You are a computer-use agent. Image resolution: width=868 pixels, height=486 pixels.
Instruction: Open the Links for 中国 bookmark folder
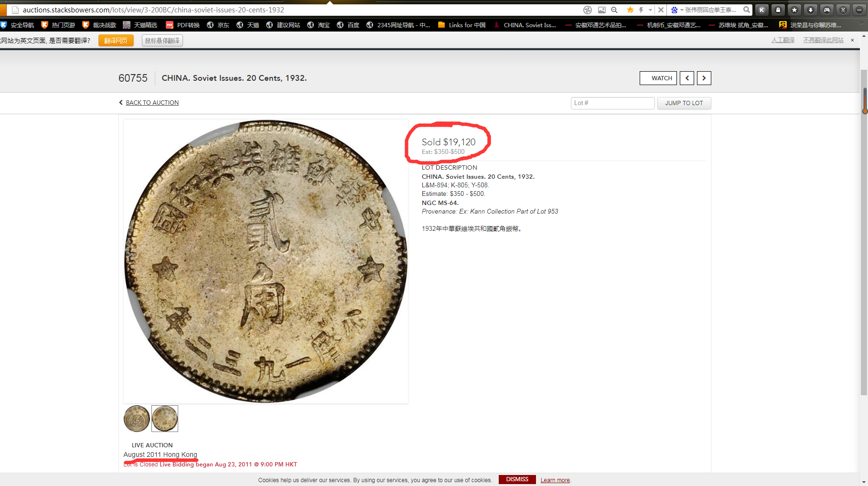coord(461,25)
